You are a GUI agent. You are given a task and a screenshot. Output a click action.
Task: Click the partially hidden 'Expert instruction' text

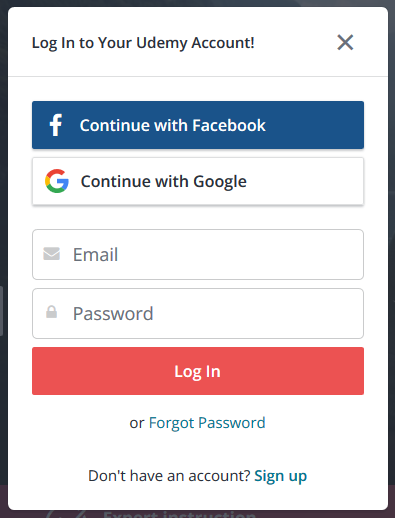point(179,514)
